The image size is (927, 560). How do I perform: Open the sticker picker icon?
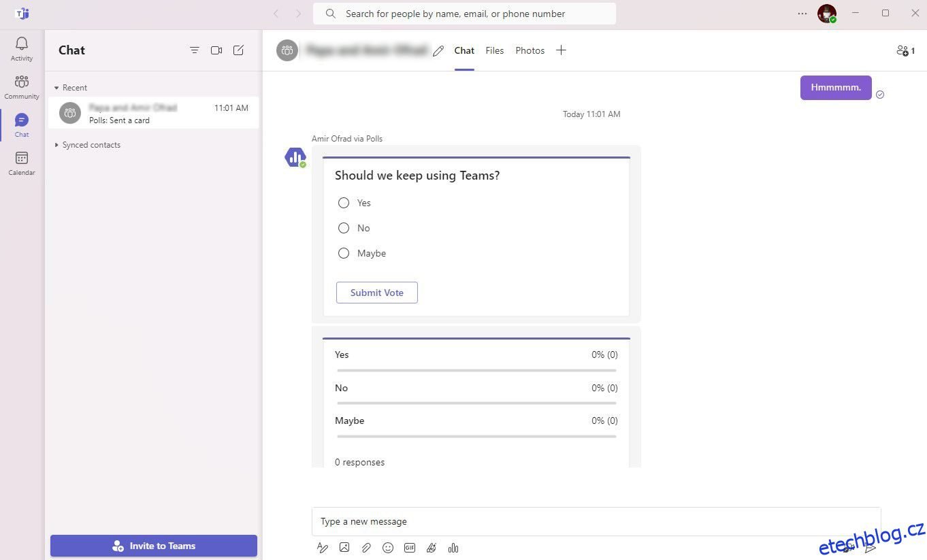coord(432,548)
